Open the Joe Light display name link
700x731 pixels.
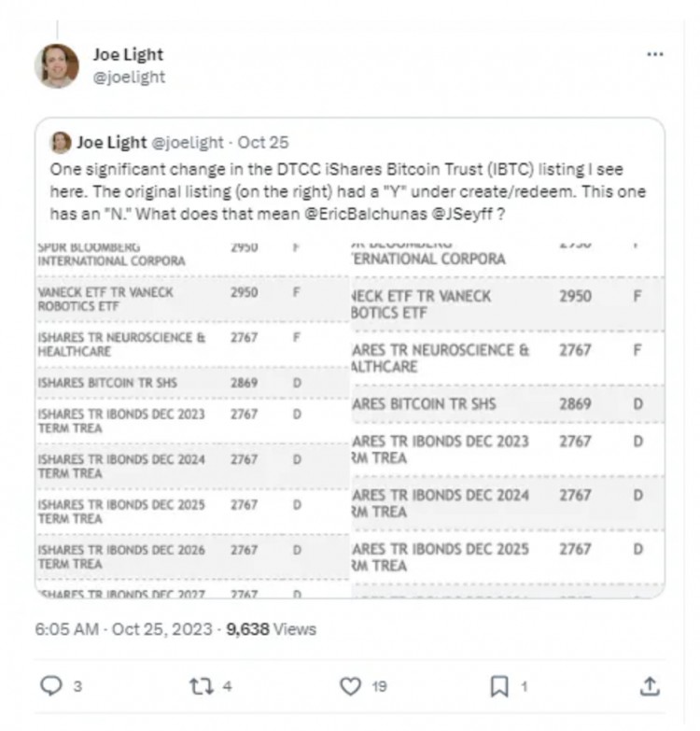click(x=128, y=55)
